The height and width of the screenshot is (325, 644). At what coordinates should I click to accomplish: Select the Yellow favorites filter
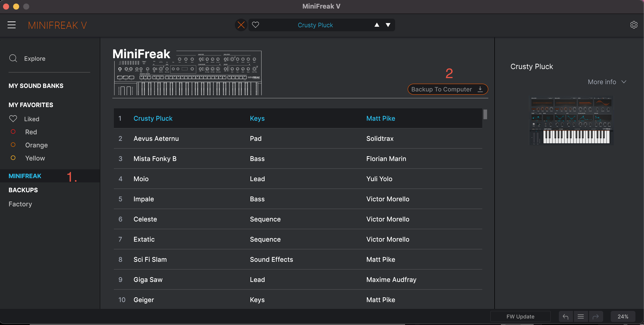[35, 158]
